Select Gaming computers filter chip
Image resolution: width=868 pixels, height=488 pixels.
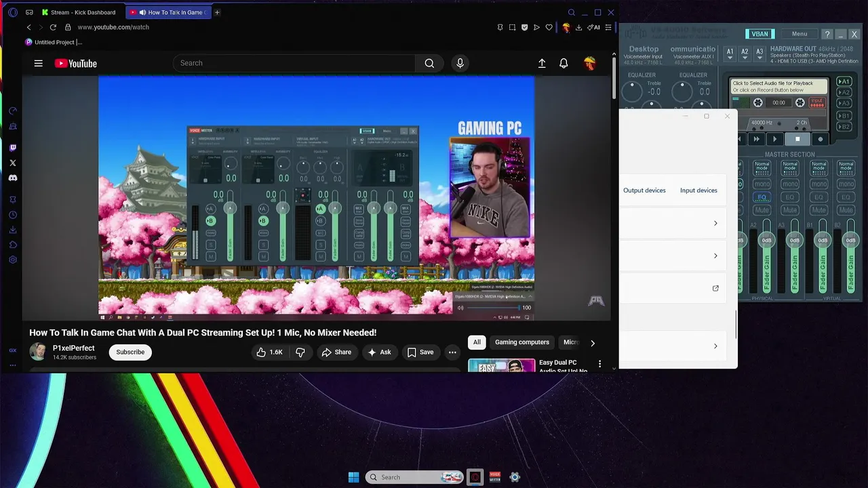(522, 342)
